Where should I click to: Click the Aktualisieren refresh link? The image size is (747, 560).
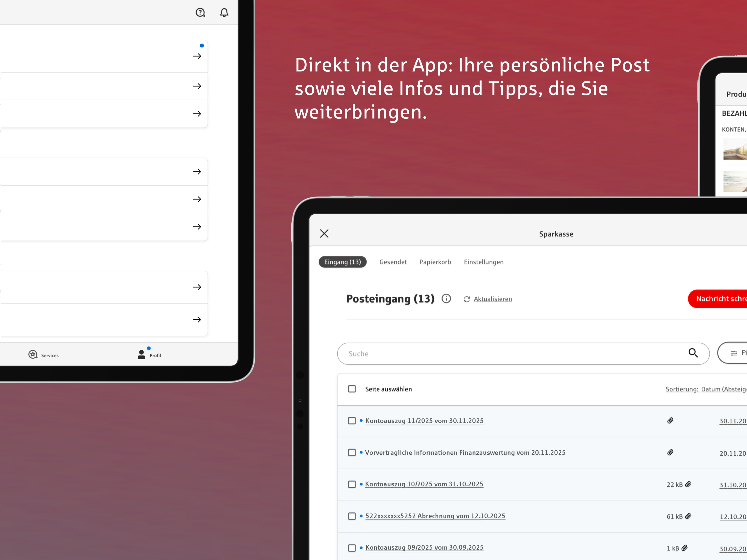click(493, 299)
